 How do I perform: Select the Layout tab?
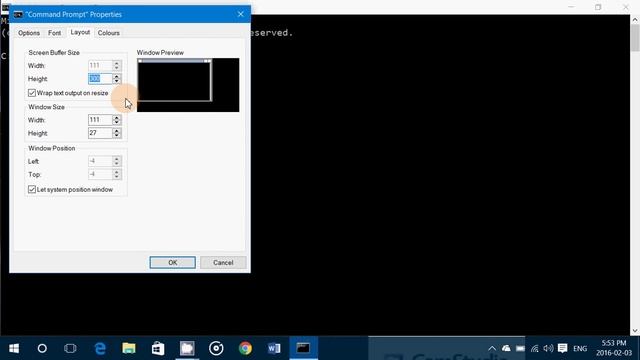point(80,32)
